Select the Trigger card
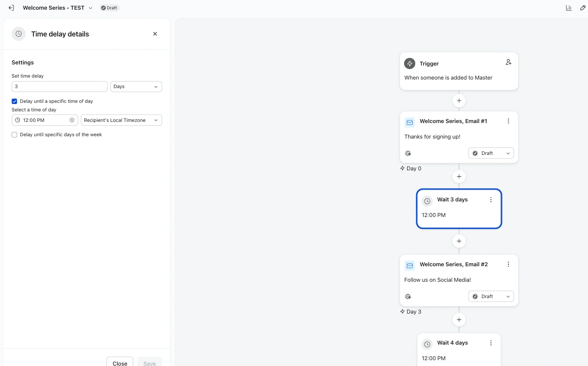Viewport: 588px width, 366px height. [459, 71]
